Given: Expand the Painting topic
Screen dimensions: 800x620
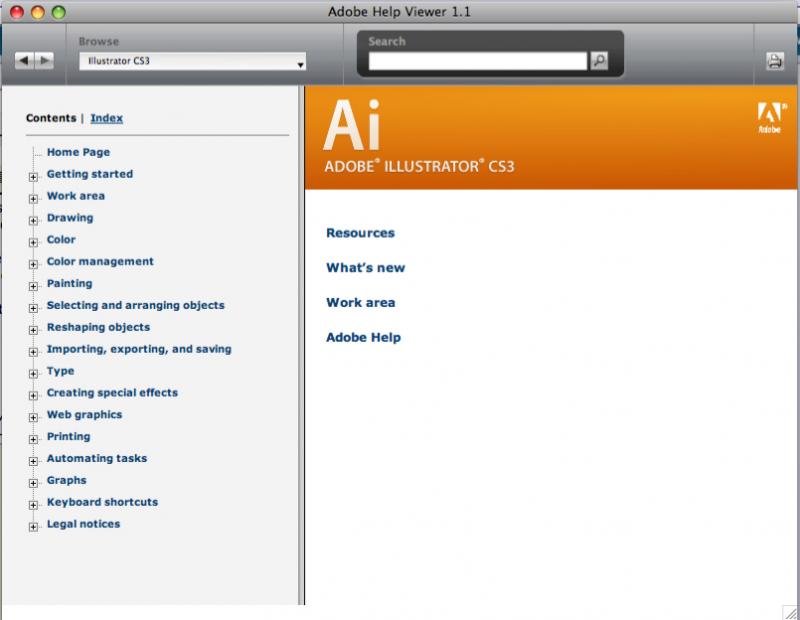Looking at the screenshot, I should coord(33,286).
